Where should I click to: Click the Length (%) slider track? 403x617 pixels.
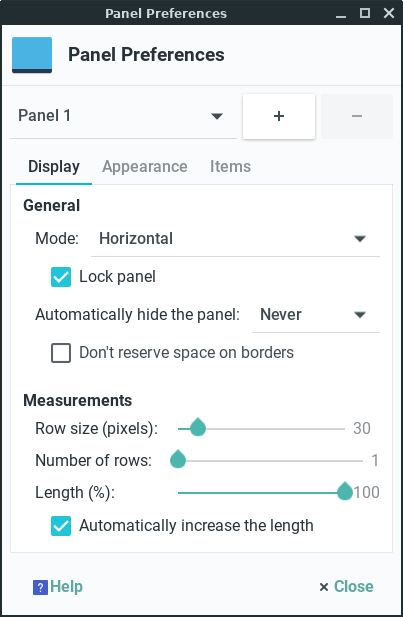point(261,493)
